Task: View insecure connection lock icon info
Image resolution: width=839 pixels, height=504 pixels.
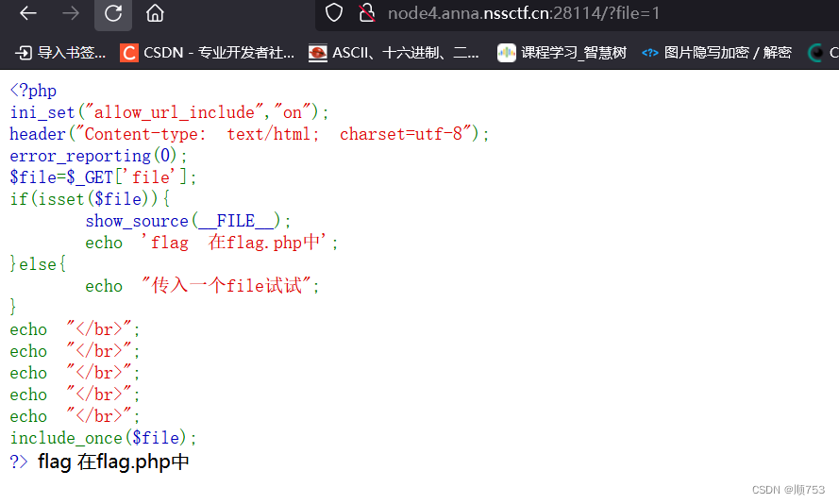Action: pyautogui.click(x=366, y=13)
